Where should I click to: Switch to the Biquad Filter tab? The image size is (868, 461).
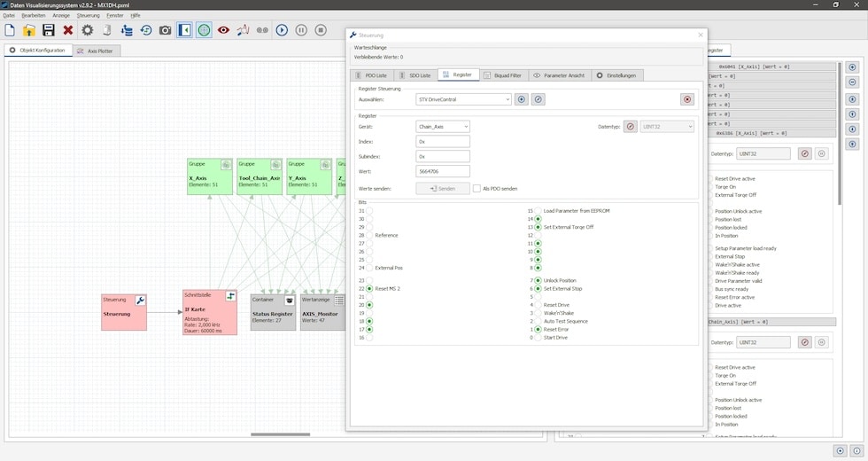pos(503,75)
